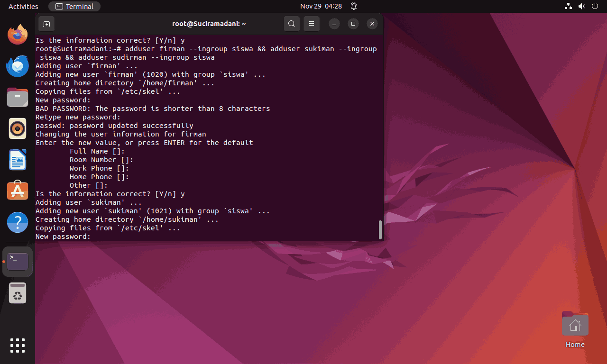Click the notification bell icon
This screenshot has width=607, height=364.
tap(354, 7)
